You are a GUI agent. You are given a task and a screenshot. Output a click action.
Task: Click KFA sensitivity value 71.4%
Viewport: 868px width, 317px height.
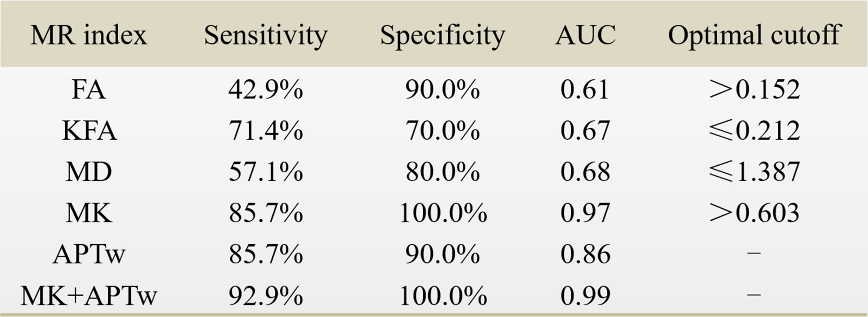tap(266, 131)
